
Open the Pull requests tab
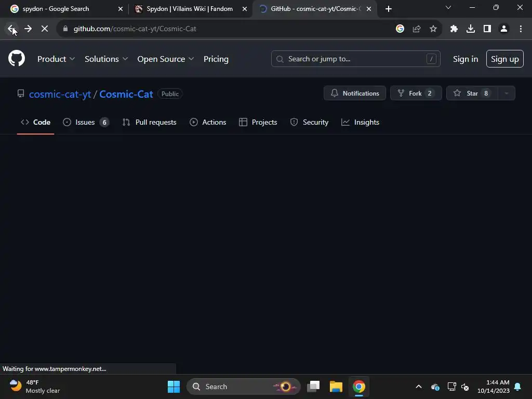(149, 122)
